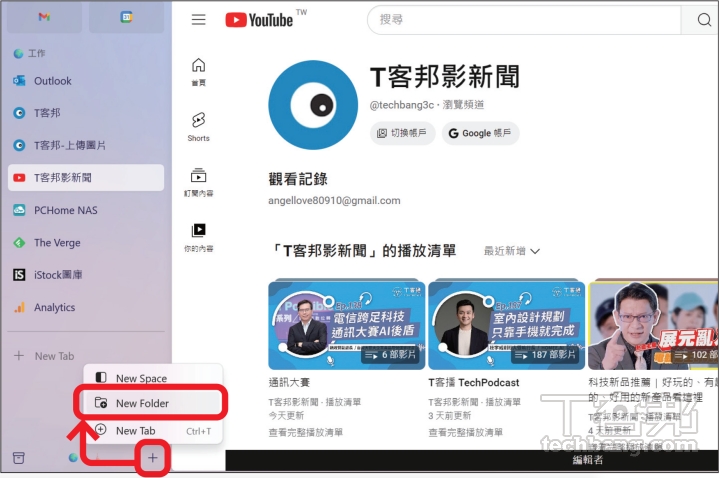Switch to The Verge tab
Screen dimensions: 720x478
point(86,242)
